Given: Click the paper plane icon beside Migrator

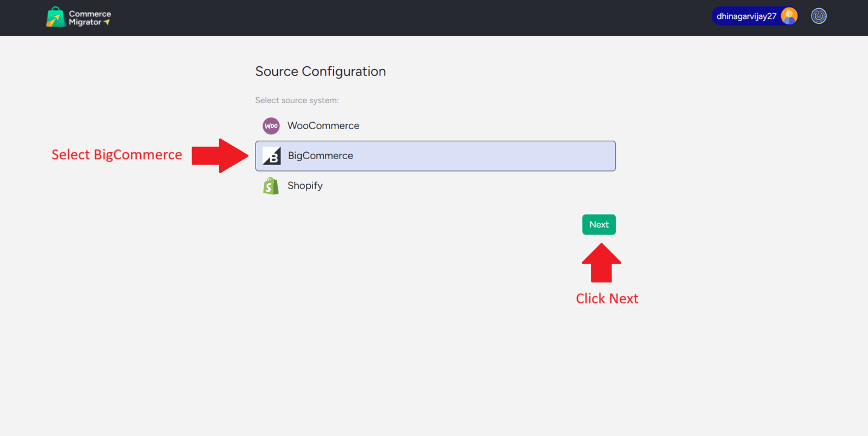Looking at the screenshot, I should 107,22.
